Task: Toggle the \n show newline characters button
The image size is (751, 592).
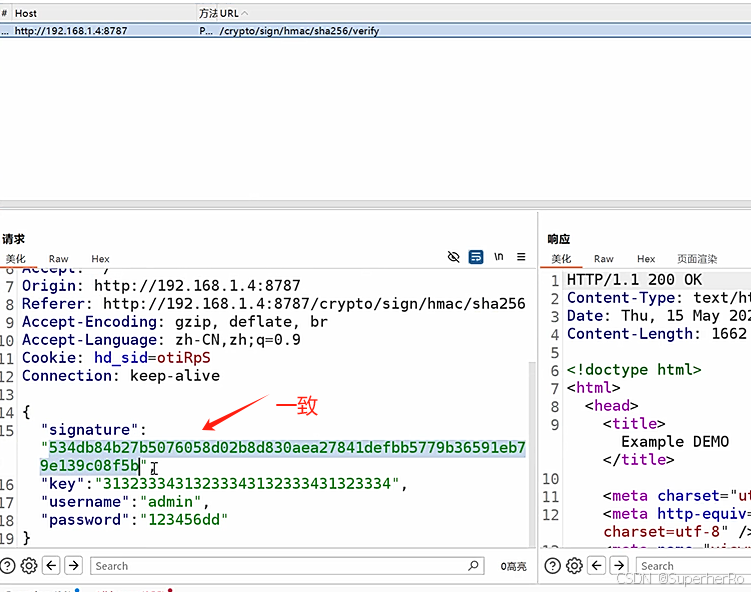Action: pos(499,257)
